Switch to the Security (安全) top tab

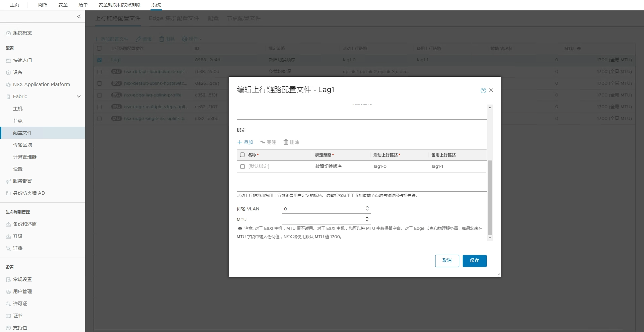[63, 5]
